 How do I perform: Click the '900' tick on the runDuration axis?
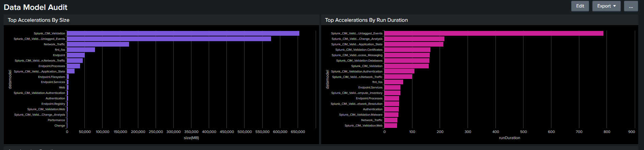coord(631,132)
